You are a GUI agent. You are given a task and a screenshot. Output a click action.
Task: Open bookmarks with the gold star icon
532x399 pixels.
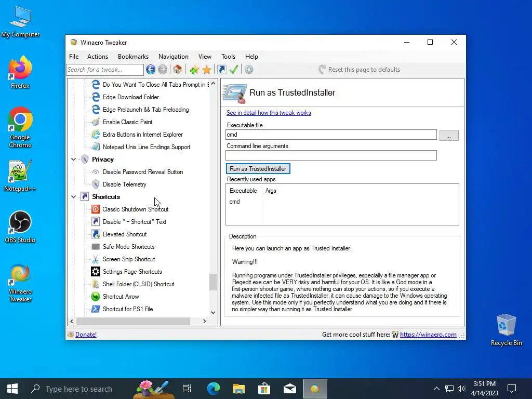click(207, 70)
